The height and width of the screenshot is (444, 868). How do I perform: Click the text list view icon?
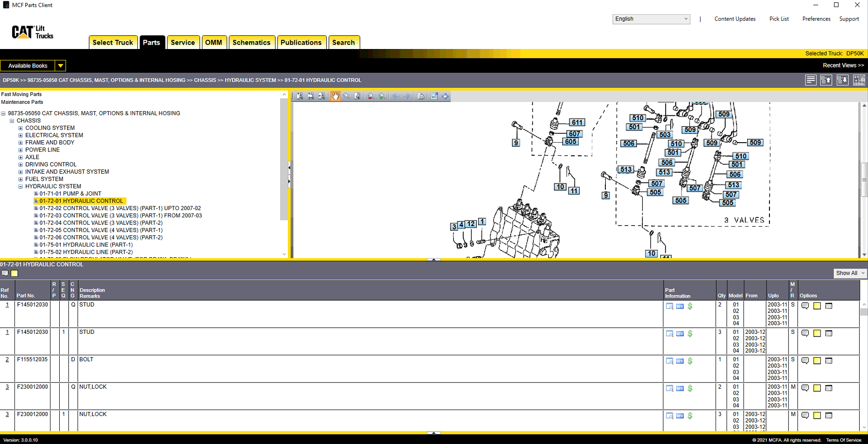tap(810, 80)
